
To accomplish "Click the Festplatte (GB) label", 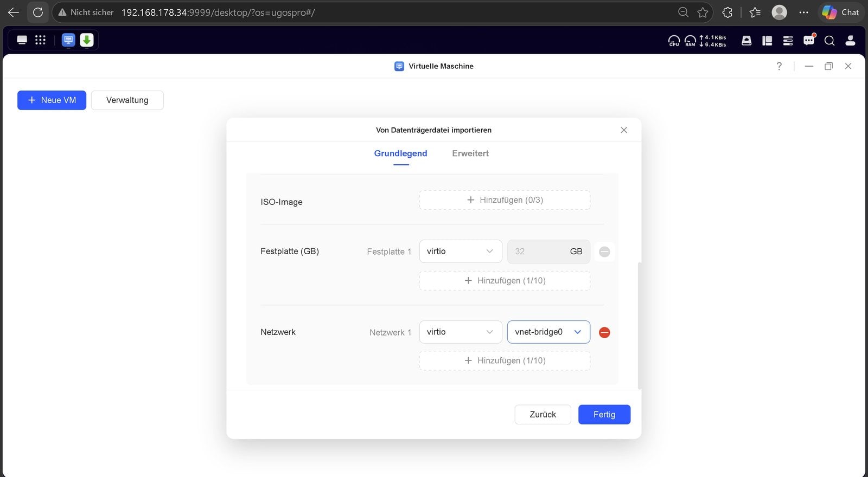I will click(x=290, y=252).
